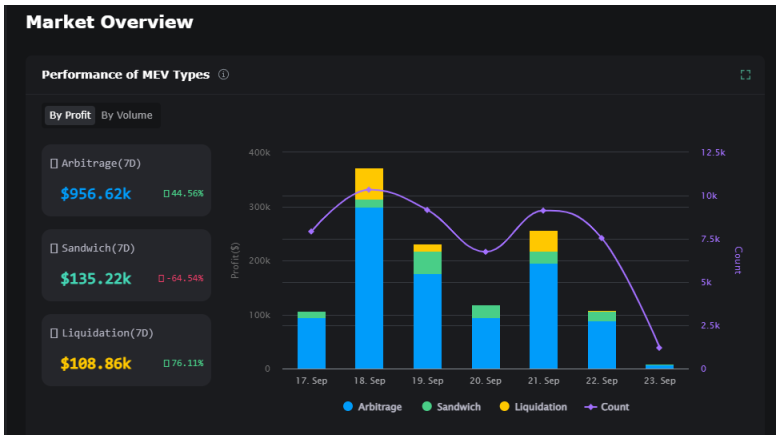Click the -64.54% change indicator
The height and width of the screenshot is (441, 783).
pyautogui.click(x=181, y=278)
